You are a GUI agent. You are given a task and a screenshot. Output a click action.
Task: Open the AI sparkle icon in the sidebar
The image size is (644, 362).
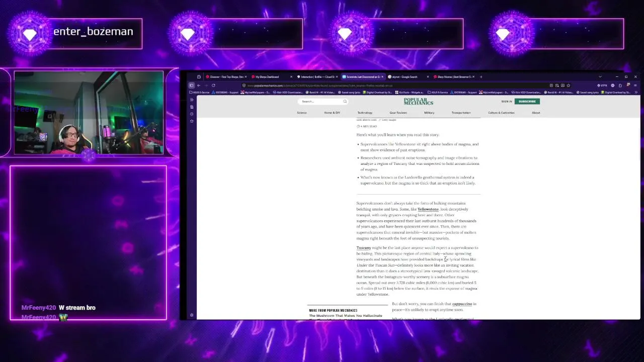192,100
